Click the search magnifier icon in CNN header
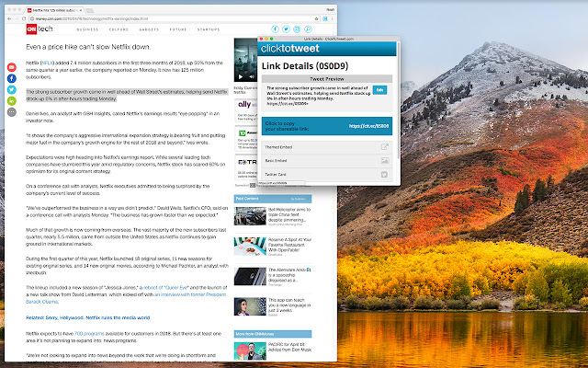This screenshot has height=368, width=588. pyautogui.click(x=308, y=29)
